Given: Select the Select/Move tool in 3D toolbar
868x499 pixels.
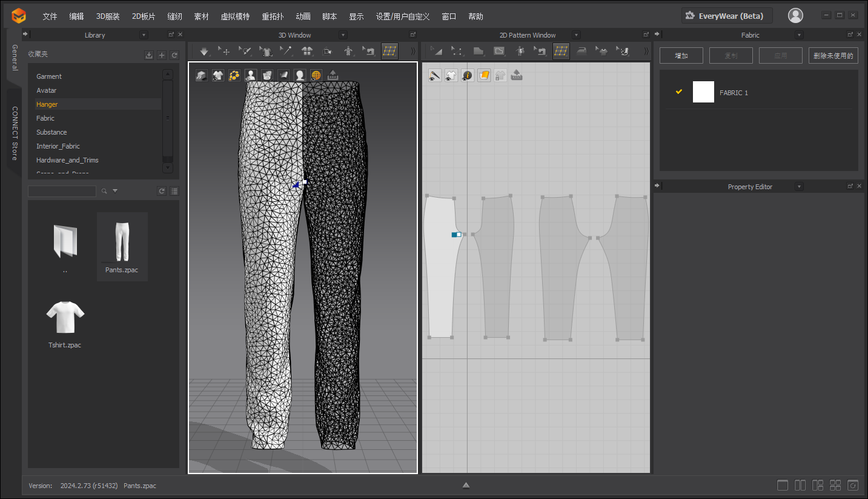Looking at the screenshot, I should [x=225, y=52].
